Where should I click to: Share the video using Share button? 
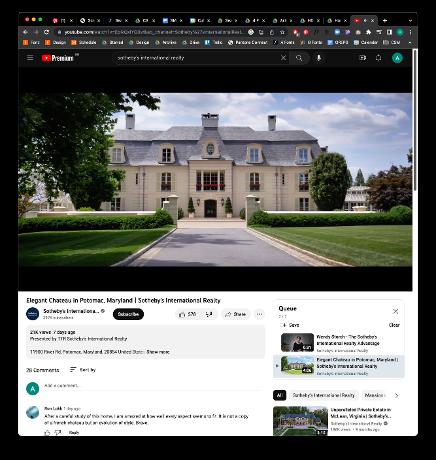235,314
